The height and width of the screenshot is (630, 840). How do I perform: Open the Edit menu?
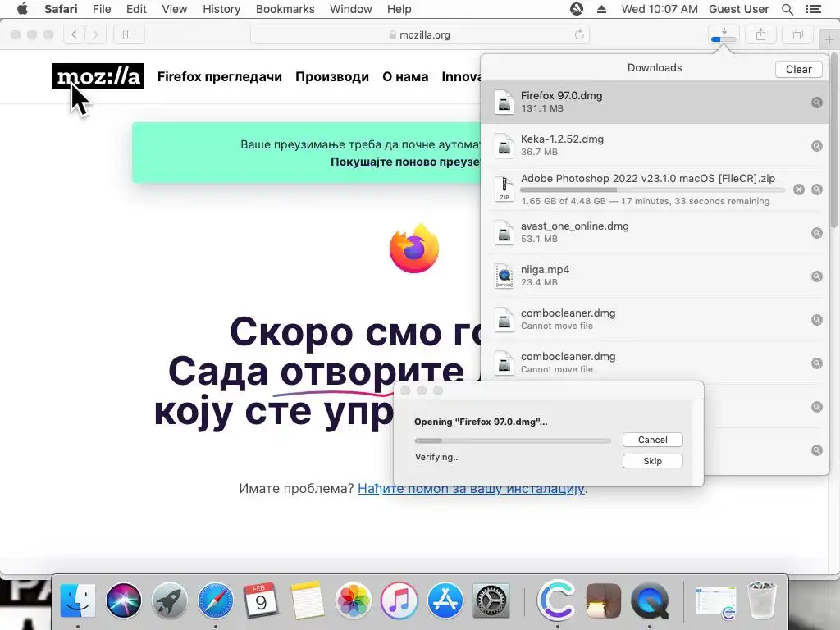[x=136, y=9]
